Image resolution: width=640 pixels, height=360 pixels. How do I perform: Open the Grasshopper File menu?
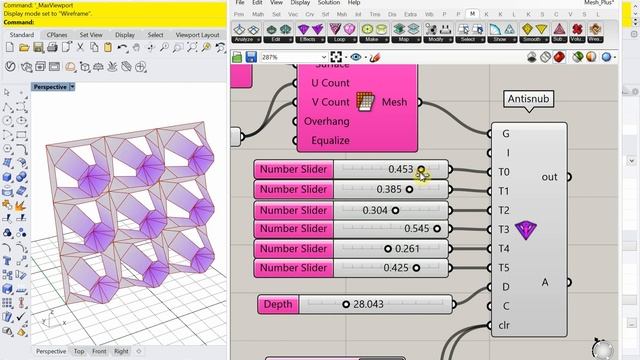click(240, 3)
